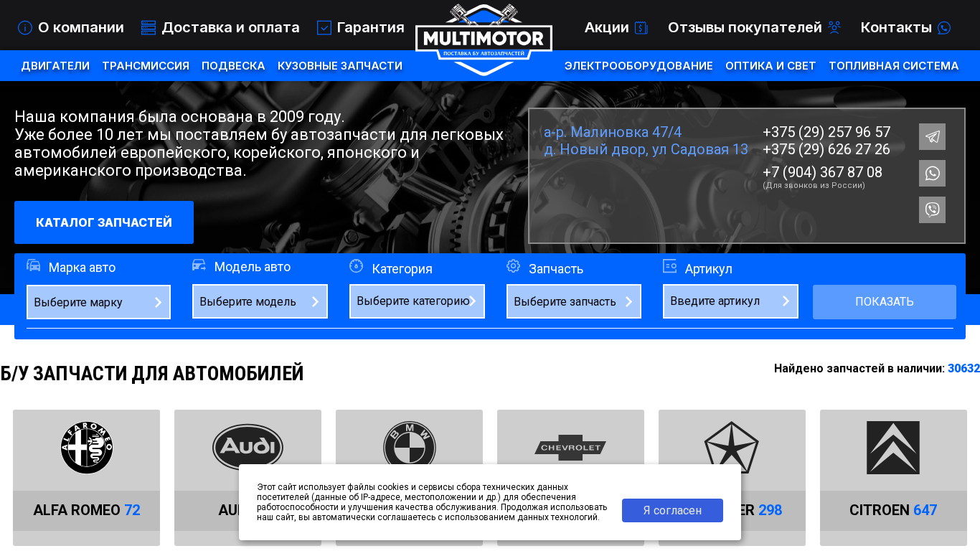Select the Alfa Romeo logo
The image size is (980, 551).
87,448
